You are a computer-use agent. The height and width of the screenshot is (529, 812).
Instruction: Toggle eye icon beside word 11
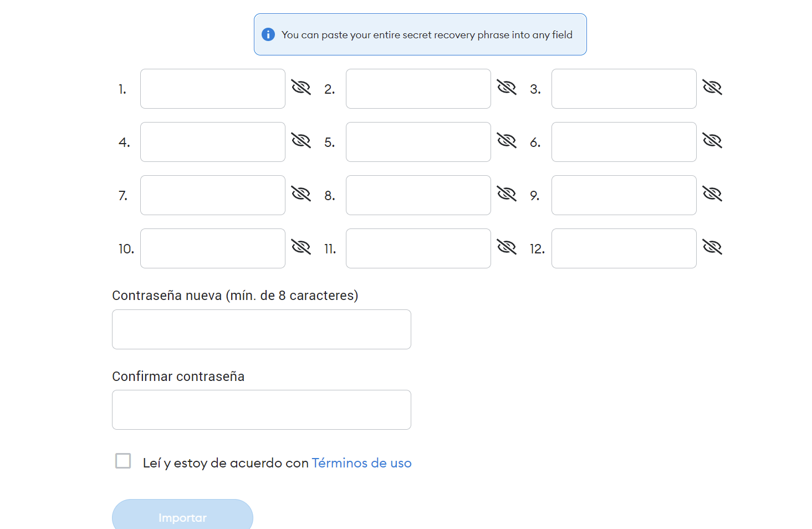(507, 247)
